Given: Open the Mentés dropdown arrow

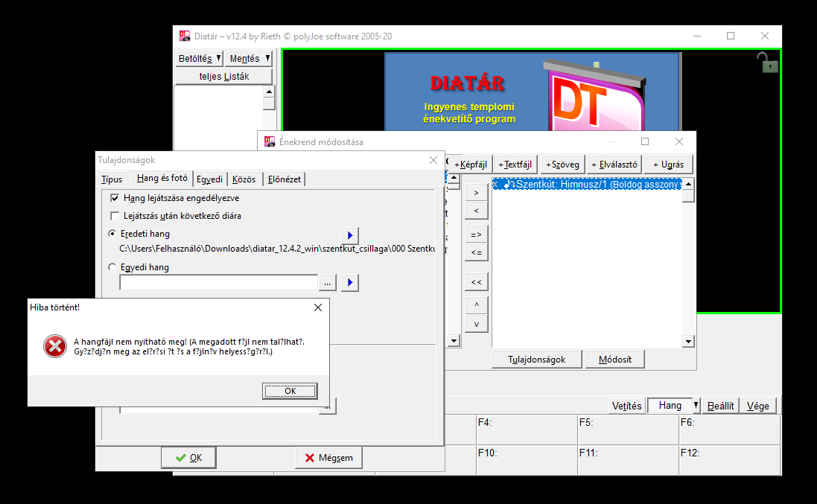Looking at the screenshot, I should [x=268, y=58].
